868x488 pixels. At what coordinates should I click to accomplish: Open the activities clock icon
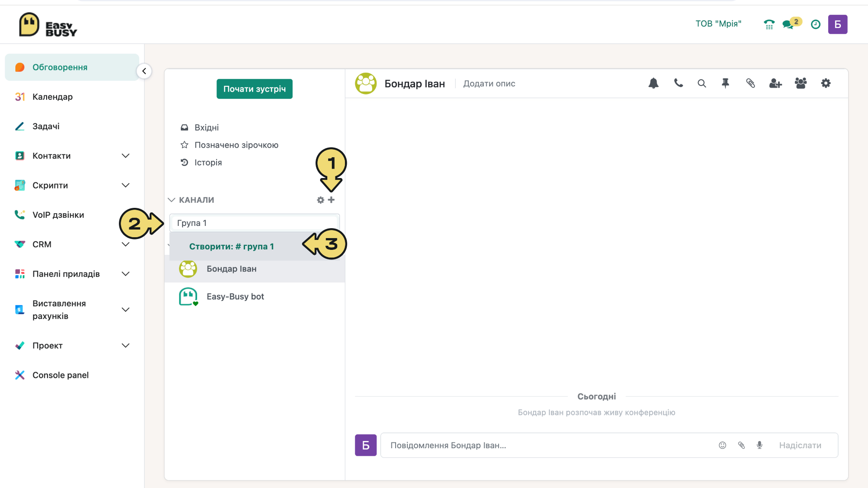click(816, 24)
